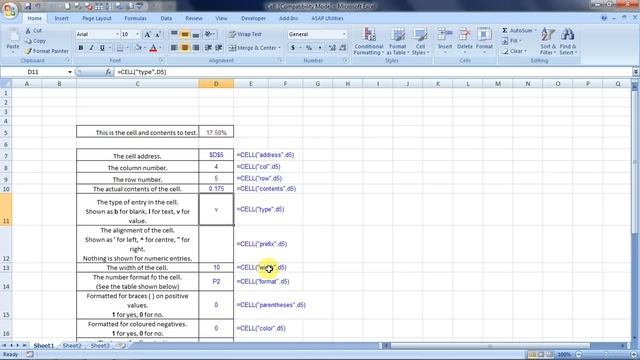Viewport: 640px width, 360px height.
Task: Activate the Format Painter brush
Action: point(47,51)
